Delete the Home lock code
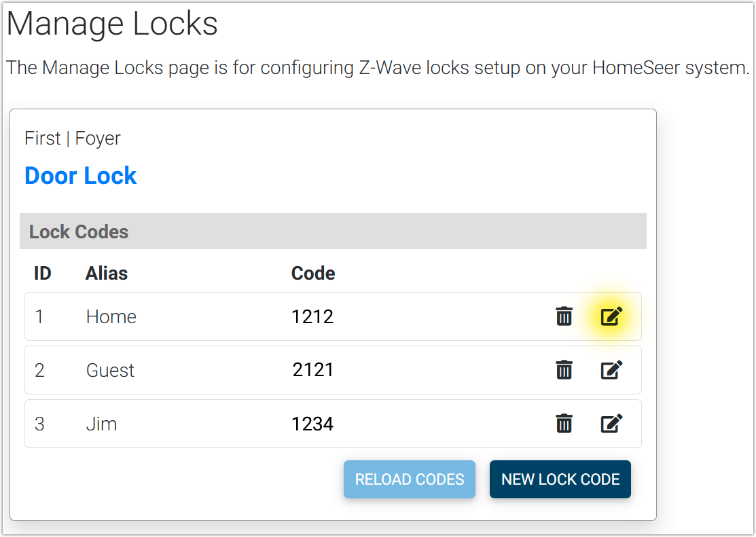Viewport: 756px width, 537px height. tap(564, 316)
